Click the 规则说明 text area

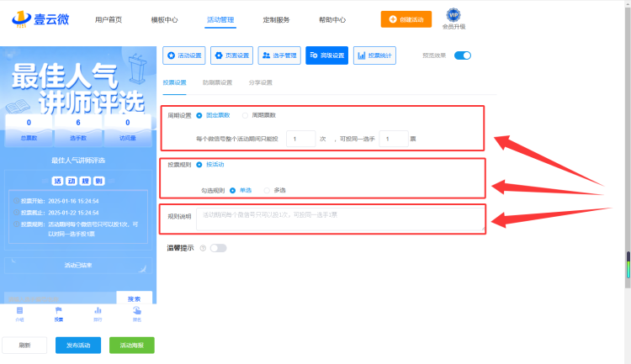tap(341, 219)
